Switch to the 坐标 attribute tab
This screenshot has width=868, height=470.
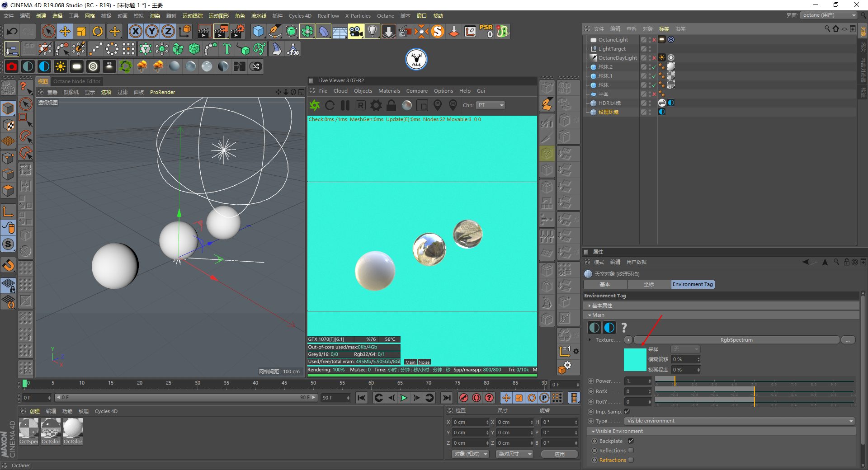[x=649, y=284]
